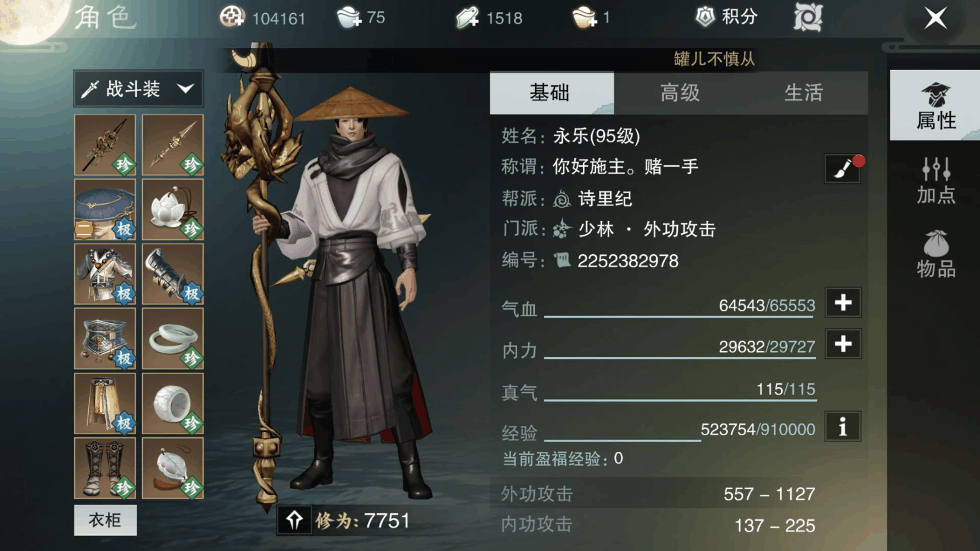
Task: Open the 积分 points shield icon
Action: coord(705,17)
